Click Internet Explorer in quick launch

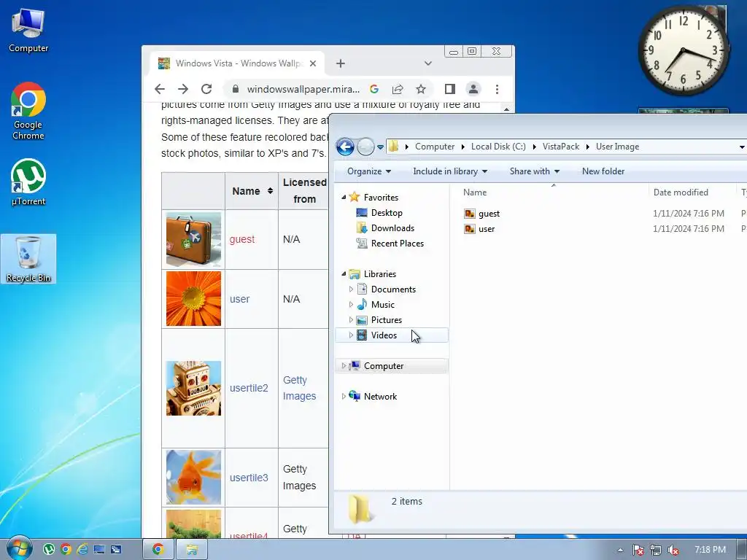tap(82, 550)
